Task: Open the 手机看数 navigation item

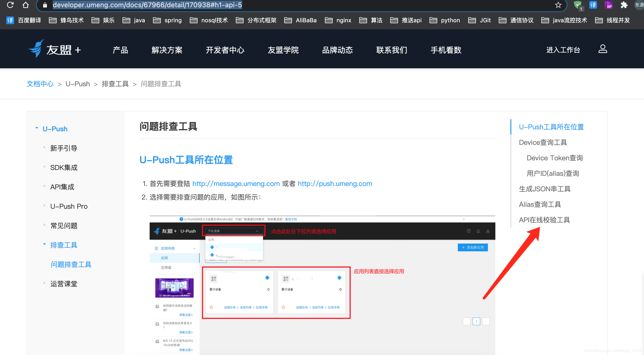Action: [x=446, y=50]
